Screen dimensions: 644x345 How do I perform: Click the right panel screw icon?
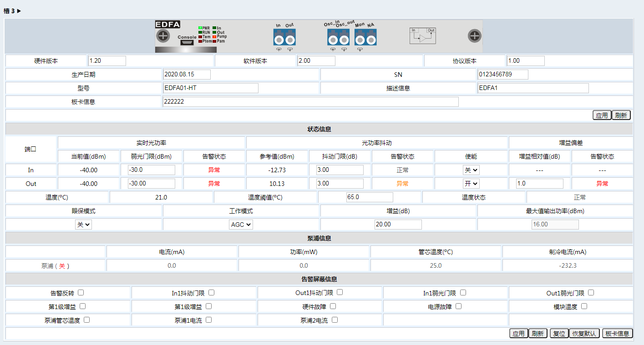[x=474, y=35]
